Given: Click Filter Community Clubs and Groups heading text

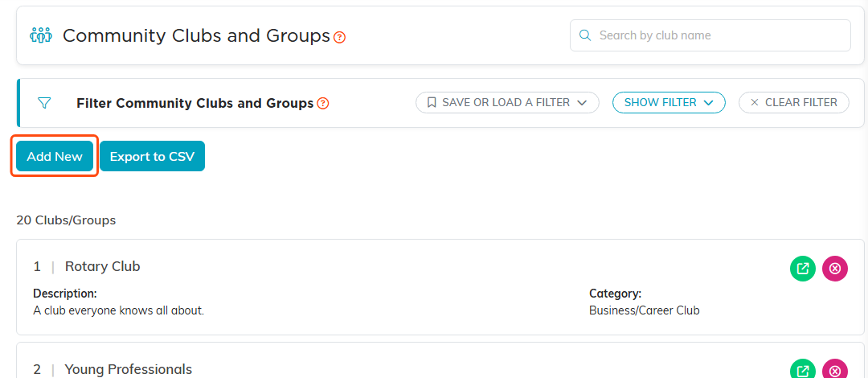Looking at the screenshot, I should 195,103.
